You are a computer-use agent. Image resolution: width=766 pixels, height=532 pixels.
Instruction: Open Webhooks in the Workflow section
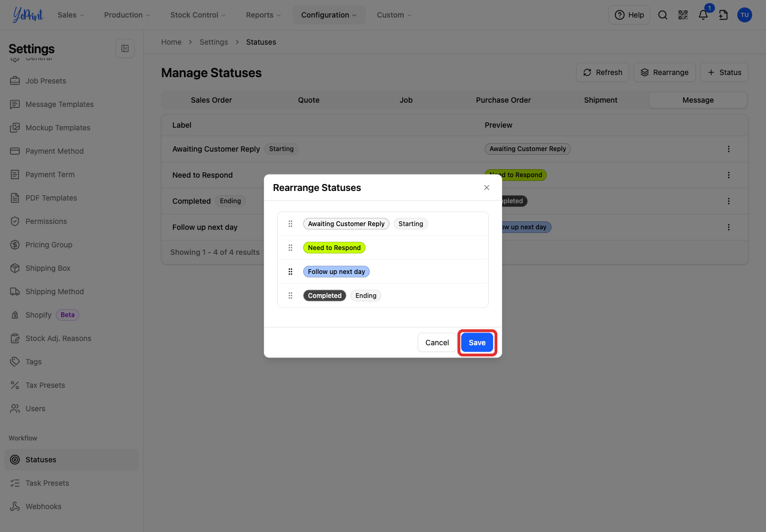coord(43,506)
